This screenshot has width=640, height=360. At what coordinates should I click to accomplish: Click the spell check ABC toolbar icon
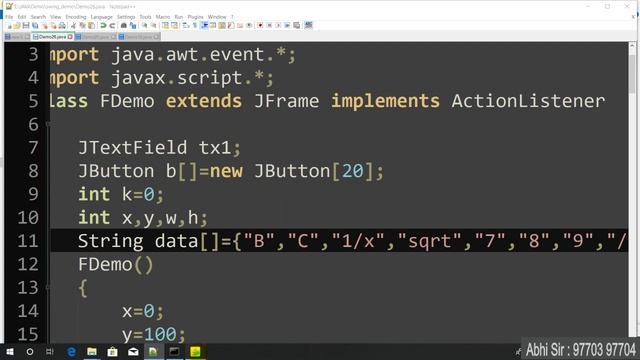point(309,26)
